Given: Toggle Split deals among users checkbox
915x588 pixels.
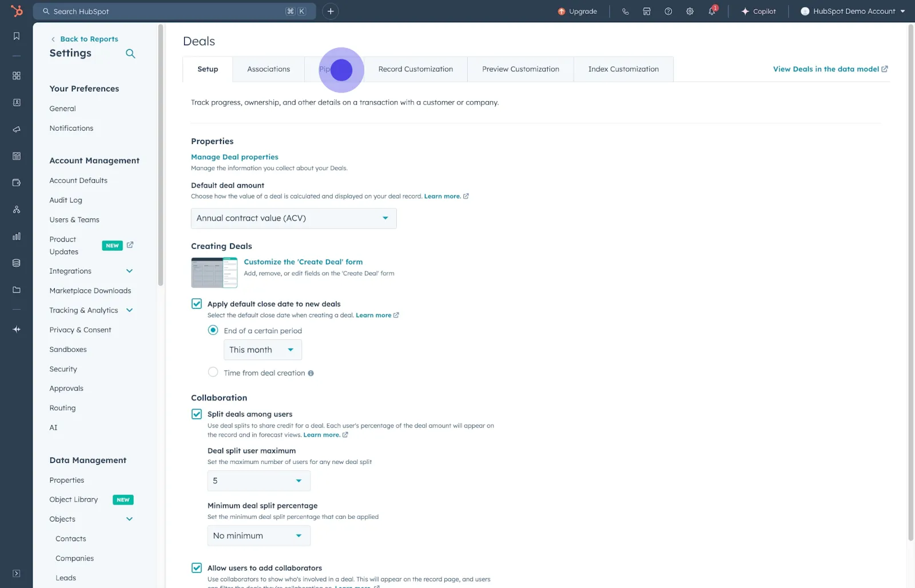Looking at the screenshot, I should pyautogui.click(x=197, y=414).
